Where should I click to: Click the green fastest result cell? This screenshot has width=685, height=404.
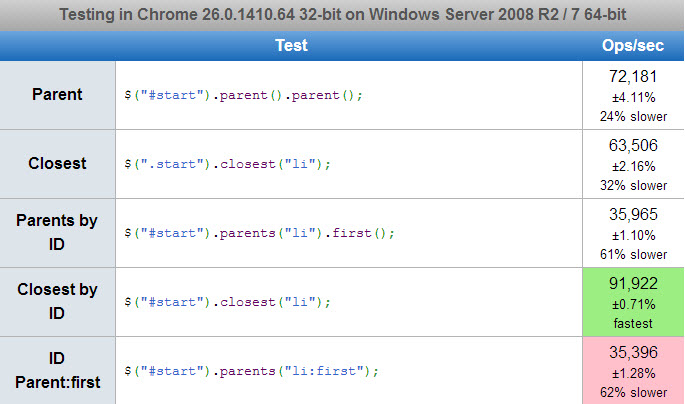click(633, 302)
